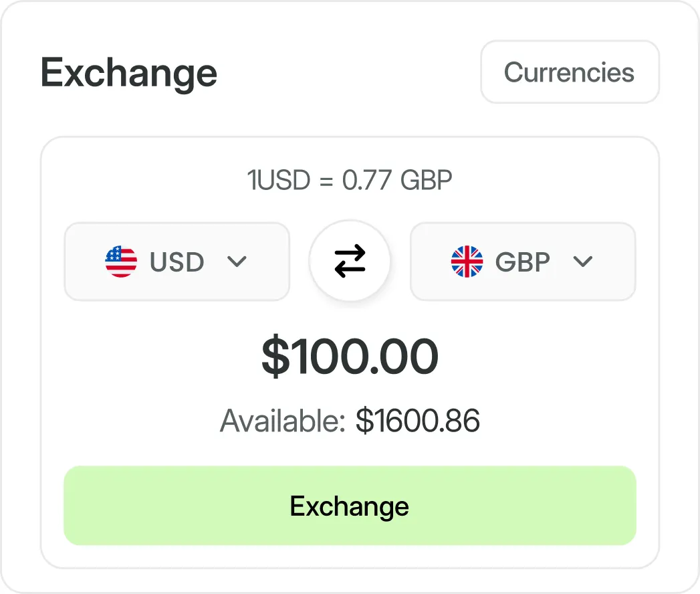
Task: Select the circular swap button between currencies
Action: click(350, 262)
